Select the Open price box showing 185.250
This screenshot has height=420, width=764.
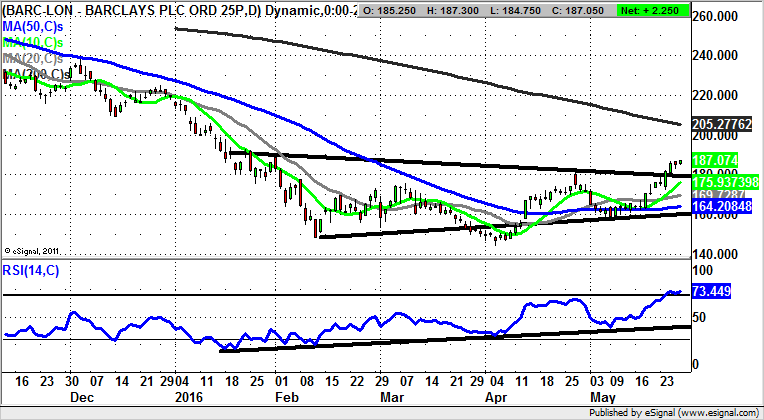(391, 10)
